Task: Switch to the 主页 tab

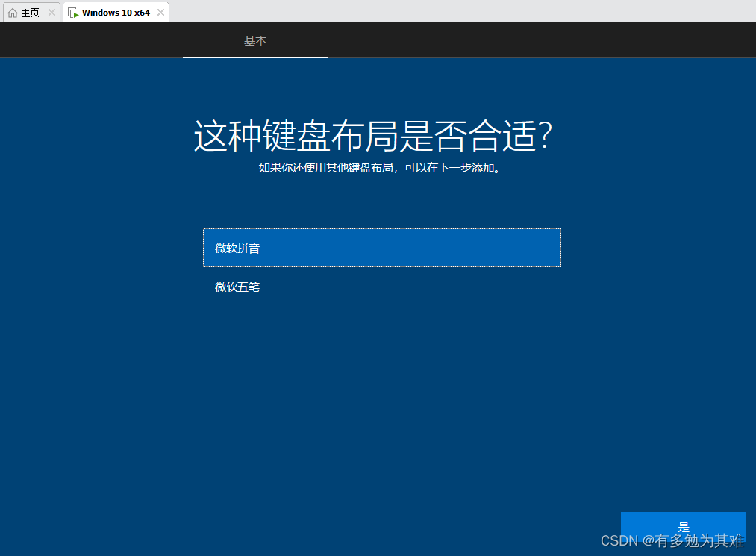Action: 31,13
